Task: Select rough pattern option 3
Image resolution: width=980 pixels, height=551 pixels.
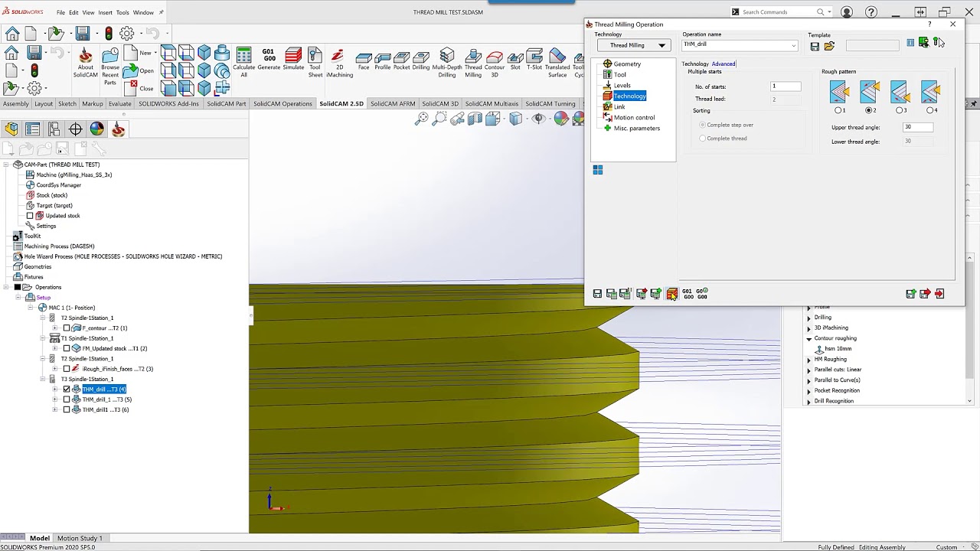Action: tap(900, 110)
